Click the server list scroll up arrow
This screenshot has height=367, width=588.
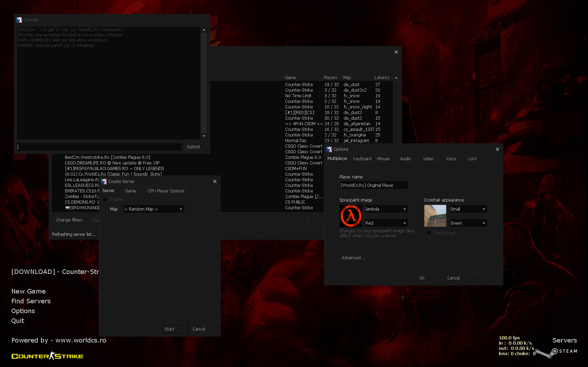396,78
